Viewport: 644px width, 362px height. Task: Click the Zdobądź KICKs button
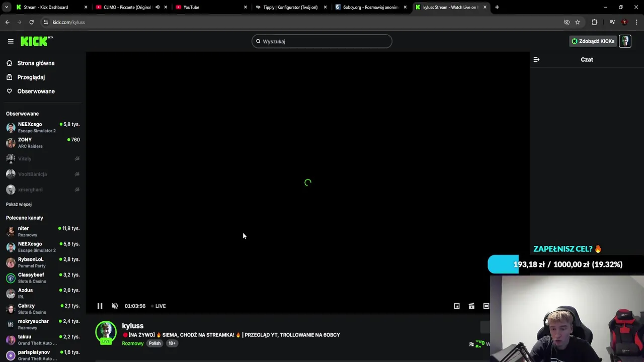pyautogui.click(x=593, y=41)
